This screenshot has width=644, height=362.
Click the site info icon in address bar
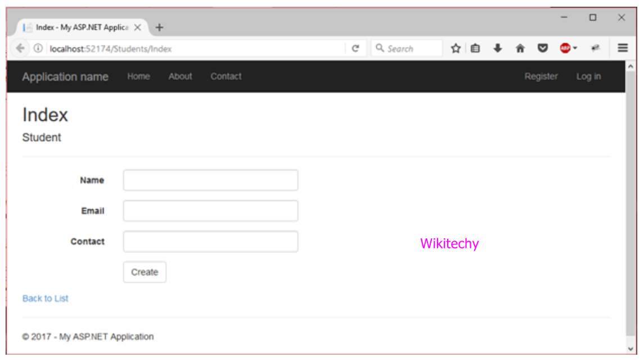pos(38,49)
